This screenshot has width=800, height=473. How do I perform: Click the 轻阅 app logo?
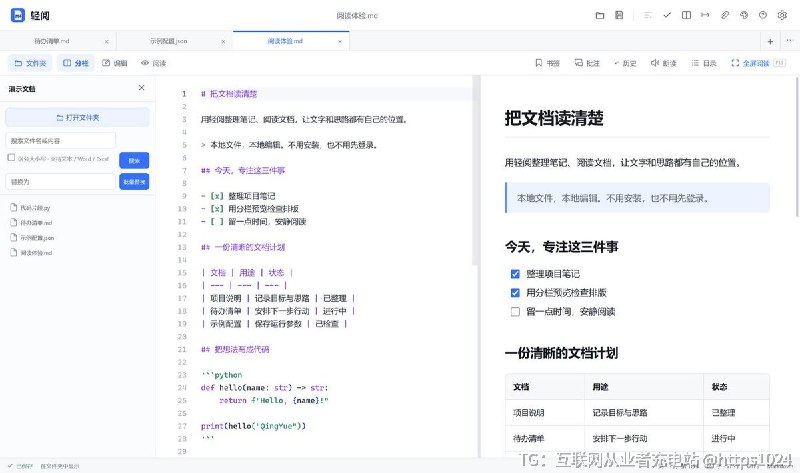(x=18, y=15)
